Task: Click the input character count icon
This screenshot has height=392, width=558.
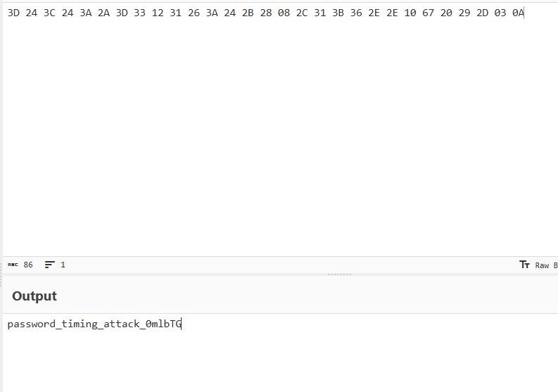Action: [x=13, y=265]
